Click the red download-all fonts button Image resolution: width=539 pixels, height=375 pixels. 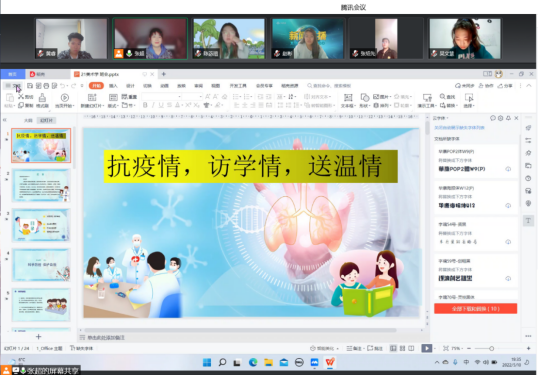[475, 309]
